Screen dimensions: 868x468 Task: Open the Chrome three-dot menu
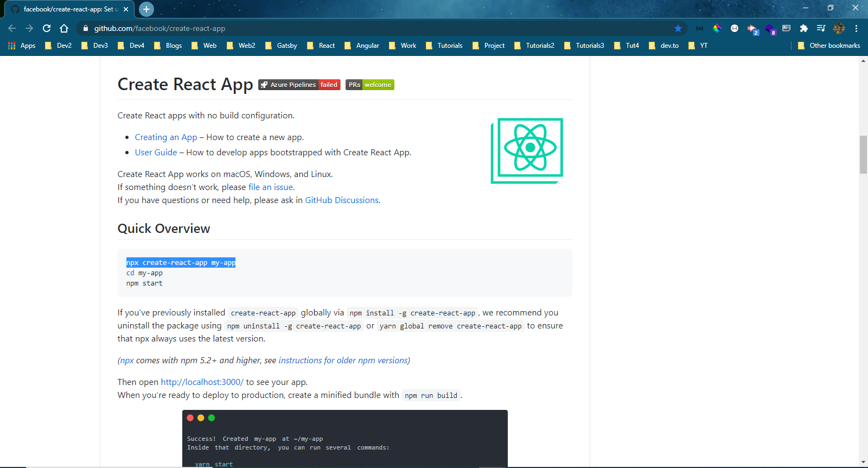(856, 28)
